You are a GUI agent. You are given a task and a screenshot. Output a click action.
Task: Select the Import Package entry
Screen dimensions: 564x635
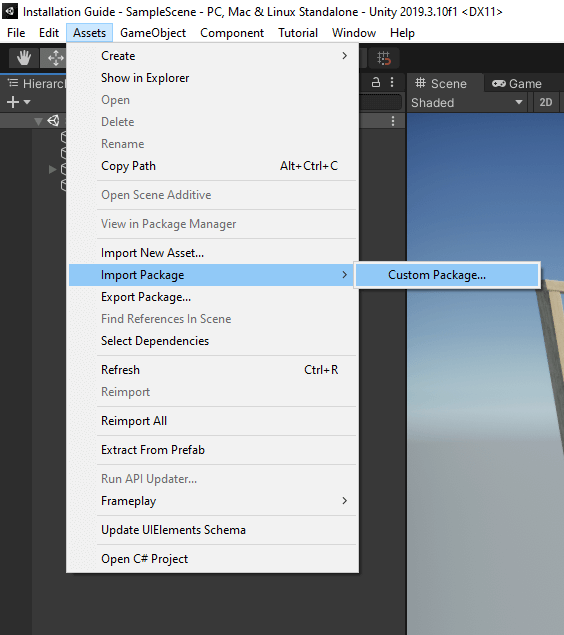[x=213, y=275]
